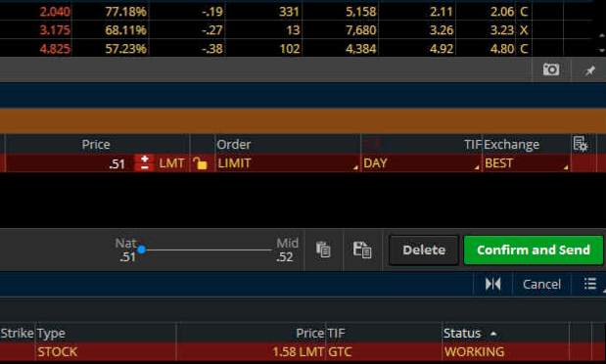
Task: Open the LIMIT order type dropdown
Action: (287, 163)
